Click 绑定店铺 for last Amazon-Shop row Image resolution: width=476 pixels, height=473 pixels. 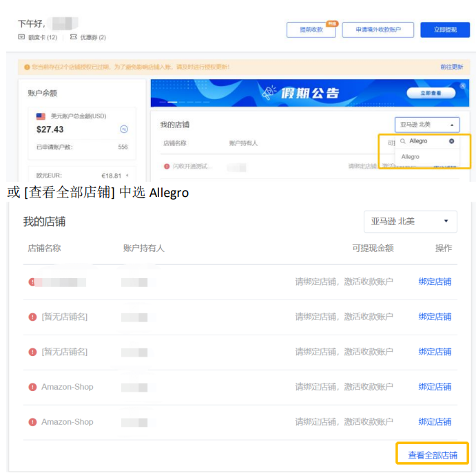click(x=435, y=422)
